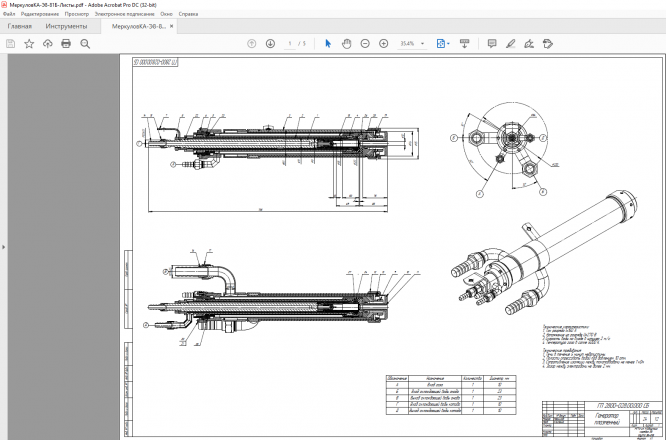Select the highlighter pen tool
Image resolution: width=666 pixels, height=440 pixels.
[510, 44]
